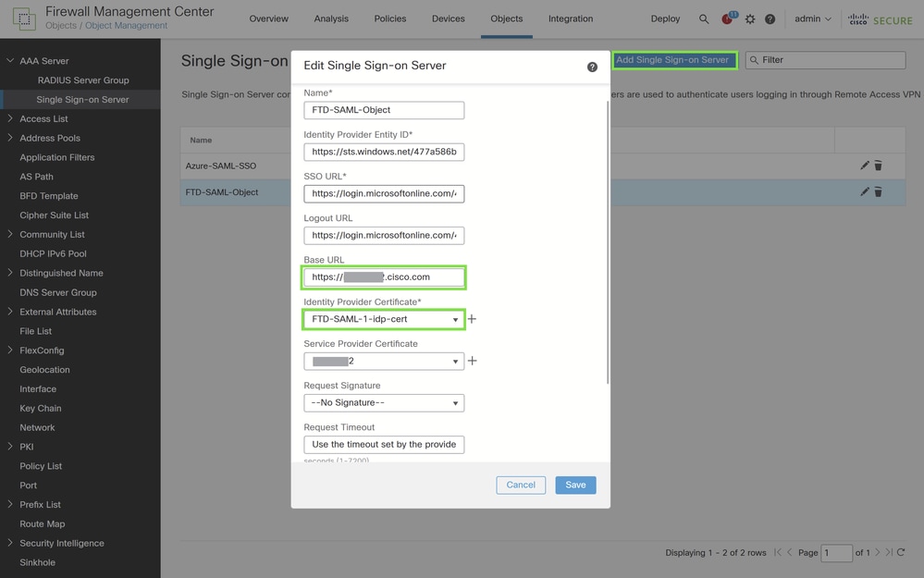Expand the Security Intelligence tree node
Viewport: 924px width, 578px height.
point(10,543)
